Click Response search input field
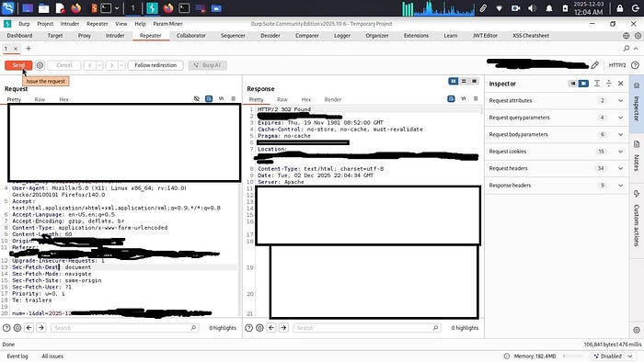The height and width of the screenshot is (362, 644). [367, 328]
